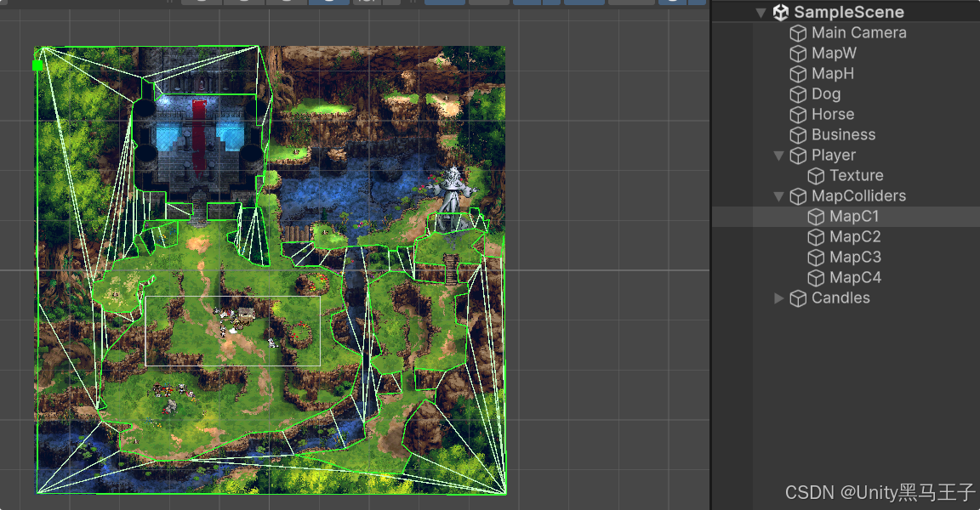
Task: Select the MapC1 label in the hierarchy
Action: point(854,217)
